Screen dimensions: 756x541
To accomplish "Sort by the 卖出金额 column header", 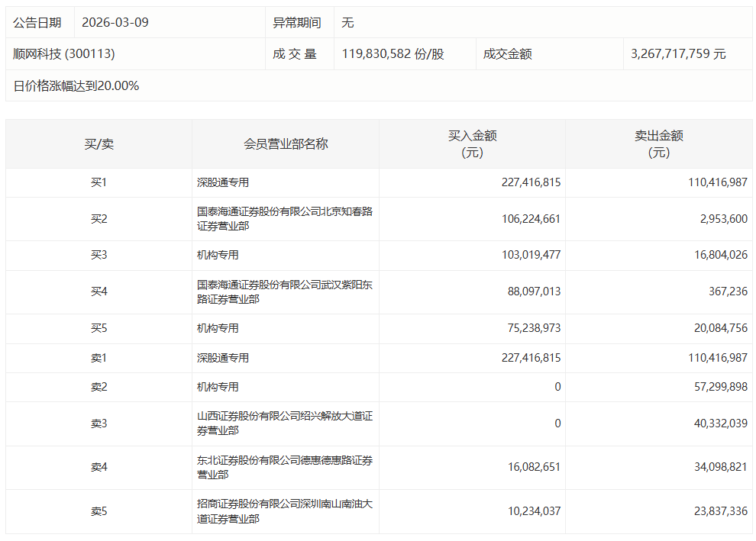I will 658,143.
